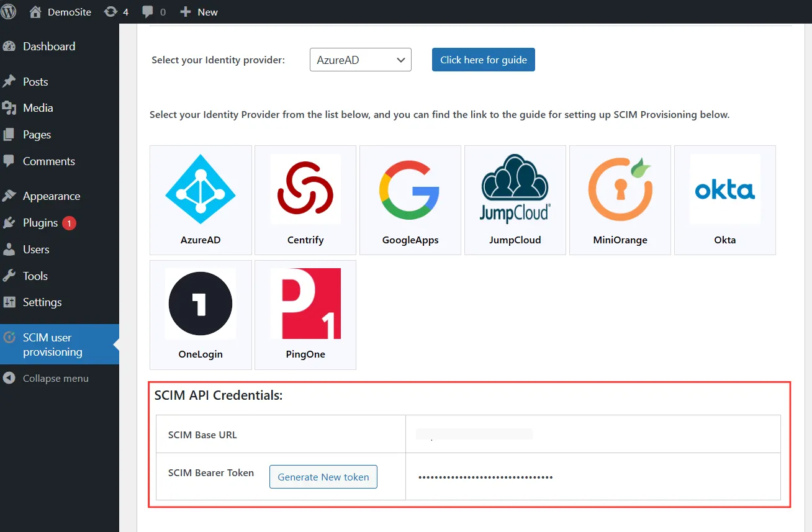Click the New link in admin bar
This screenshot has width=812, height=532.
point(208,12)
